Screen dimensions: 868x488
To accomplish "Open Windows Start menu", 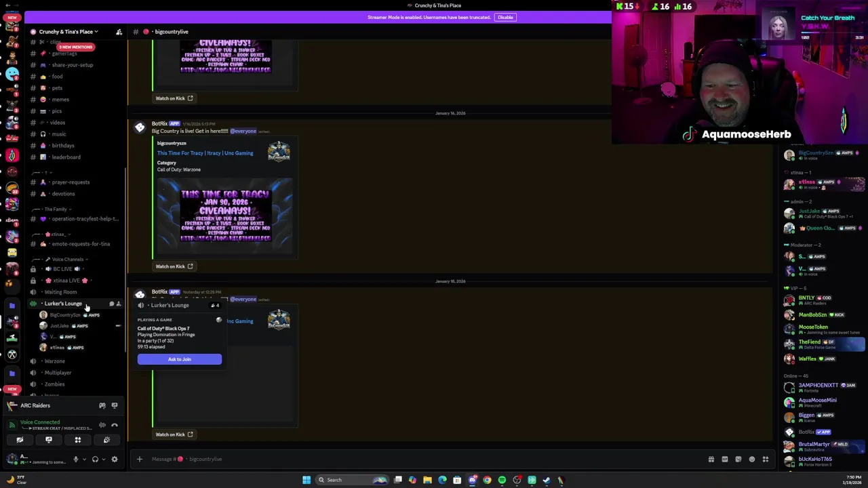I will tap(307, 480).
